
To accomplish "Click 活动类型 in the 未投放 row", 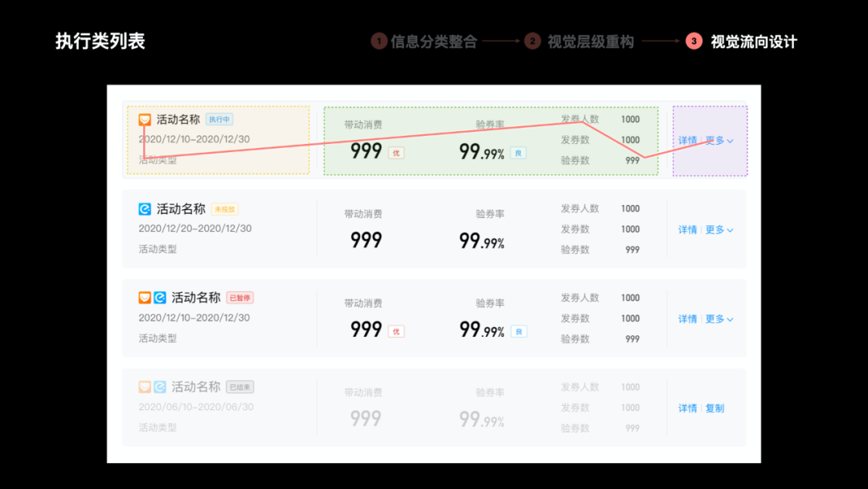I will (158, 249).
